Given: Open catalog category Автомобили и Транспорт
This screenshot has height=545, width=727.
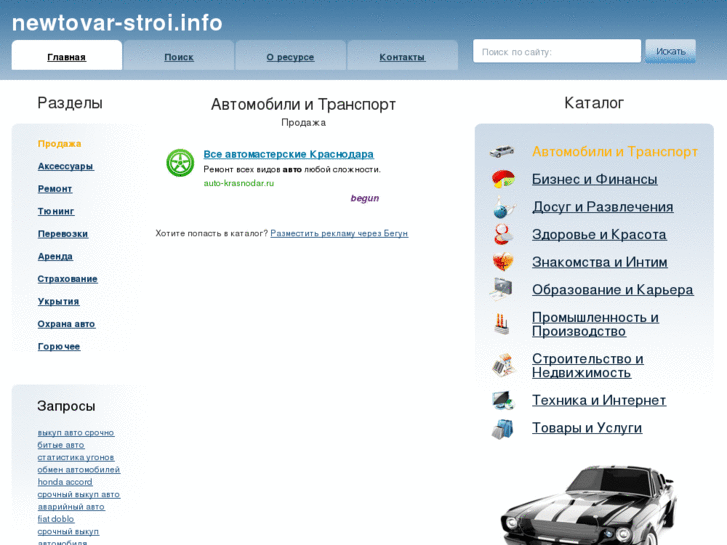Looking at the screenshot, I should click(614, 152).
